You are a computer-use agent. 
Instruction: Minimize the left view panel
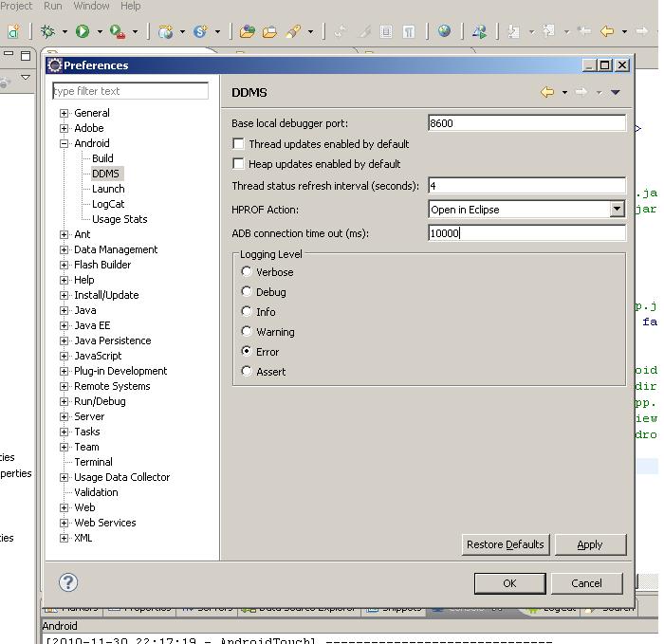(x=9, y=54)
